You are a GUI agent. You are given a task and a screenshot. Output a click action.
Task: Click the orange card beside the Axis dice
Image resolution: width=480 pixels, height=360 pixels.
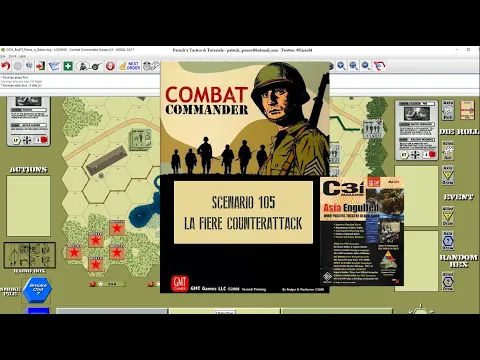click(467, 110)
